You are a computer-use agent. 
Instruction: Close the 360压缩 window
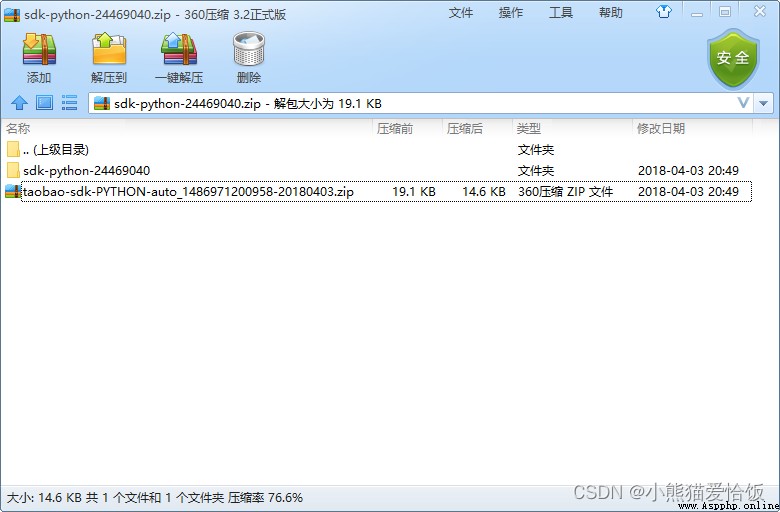click(x=760, y=11)
